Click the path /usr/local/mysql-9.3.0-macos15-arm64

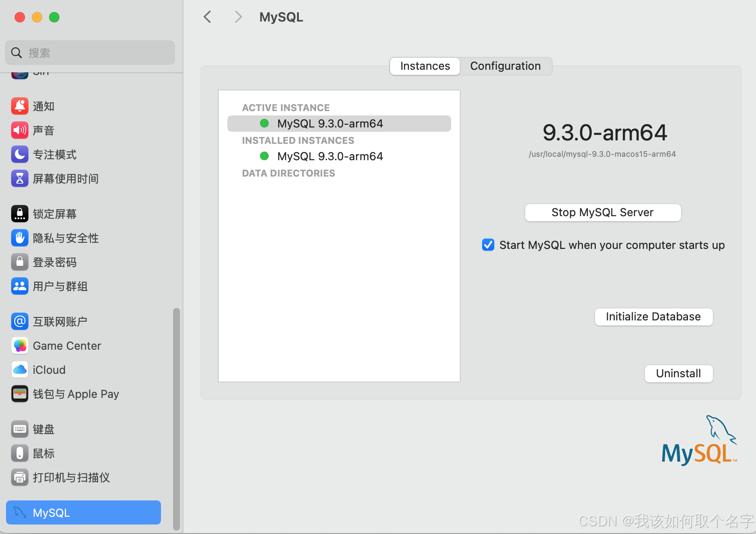click(x=602, y=154)
